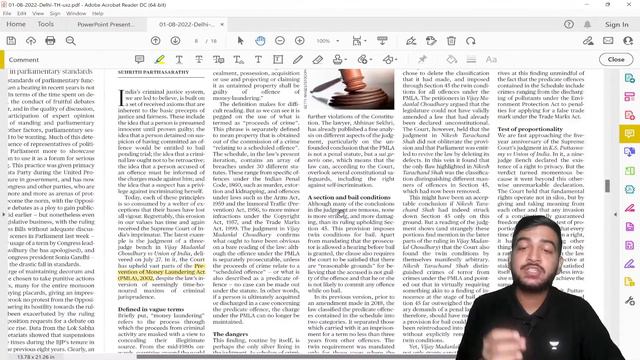Open More Tools wrench icon in right pane
This screenshot has width=640, height=360.
(629, 301)
